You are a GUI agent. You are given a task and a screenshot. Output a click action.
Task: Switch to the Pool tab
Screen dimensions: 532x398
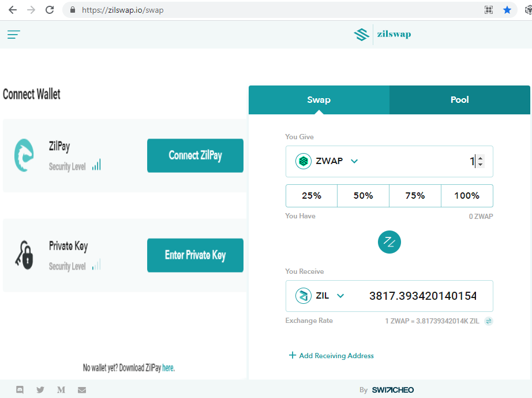460,100
